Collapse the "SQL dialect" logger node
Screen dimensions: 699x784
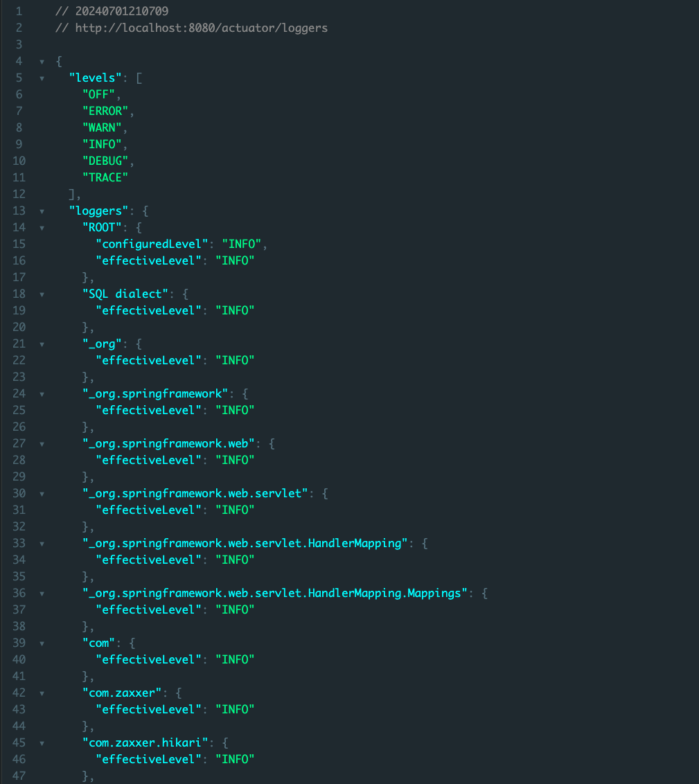coord(42,294)
